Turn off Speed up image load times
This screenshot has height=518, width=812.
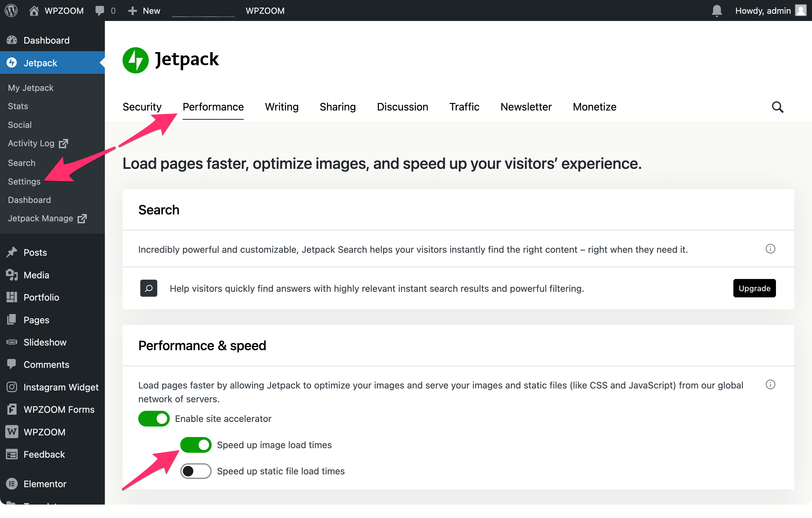(196, 445)
